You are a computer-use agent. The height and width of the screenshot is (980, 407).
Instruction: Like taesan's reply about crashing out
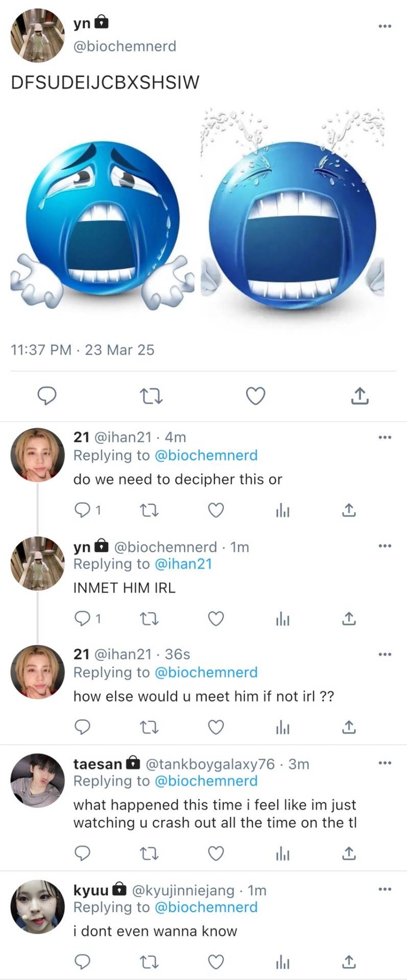click(x=216, y=853)
